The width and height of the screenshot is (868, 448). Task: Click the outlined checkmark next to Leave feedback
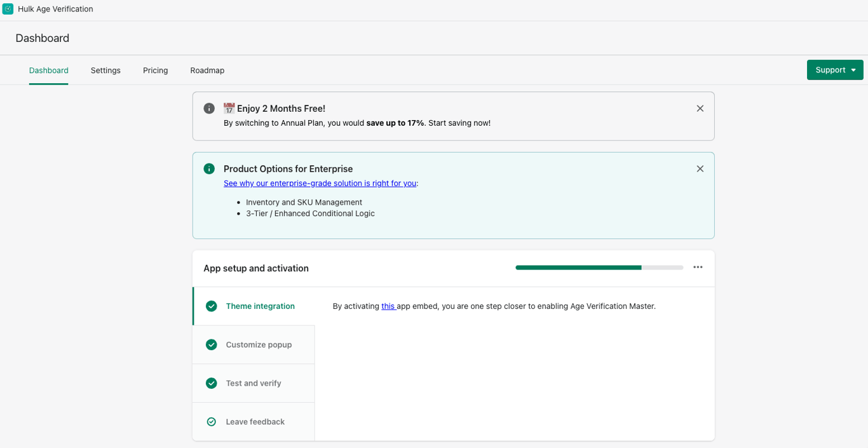(212, 422)
